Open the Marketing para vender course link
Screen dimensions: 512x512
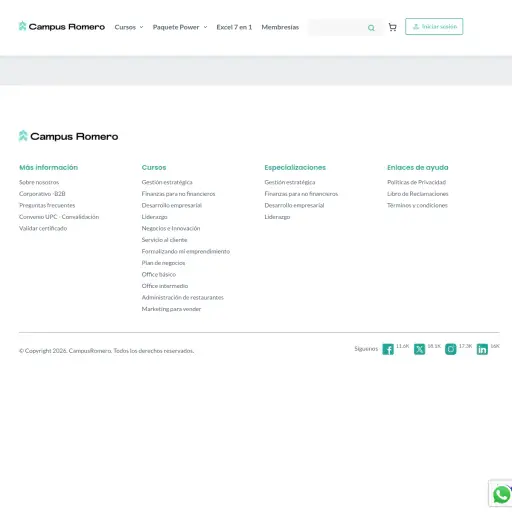point(171,309)
